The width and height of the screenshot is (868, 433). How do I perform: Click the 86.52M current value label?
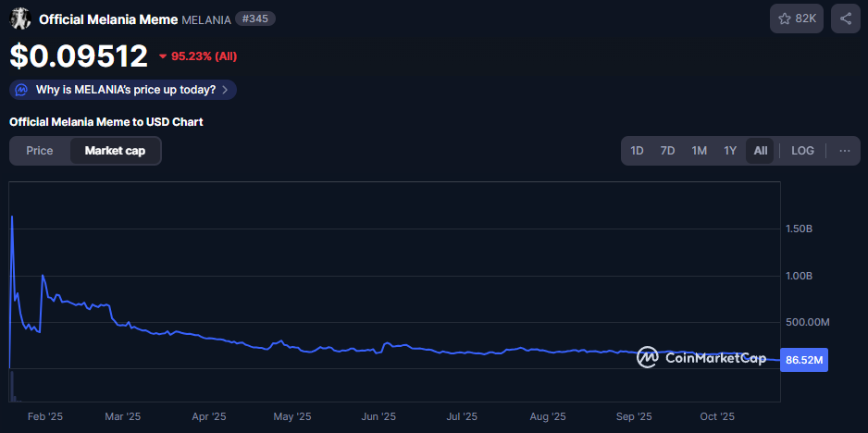coord(804,360)
